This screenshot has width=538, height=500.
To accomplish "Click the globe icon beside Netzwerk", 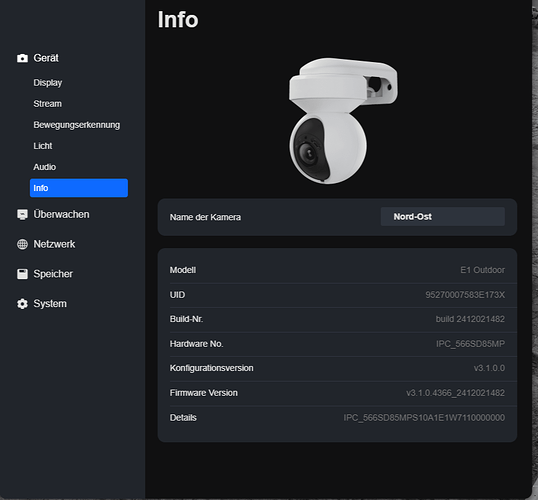I will (22, 244).
